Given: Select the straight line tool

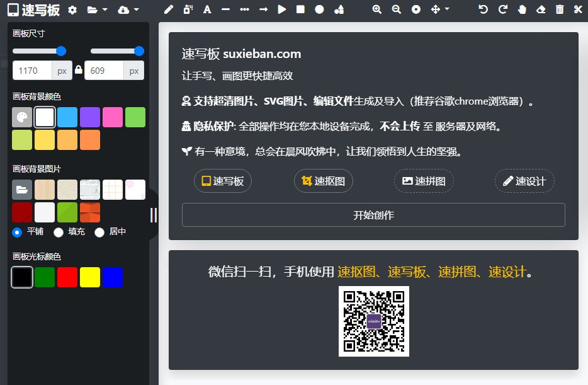Looking at the screenshot, I should pos(226,9).
